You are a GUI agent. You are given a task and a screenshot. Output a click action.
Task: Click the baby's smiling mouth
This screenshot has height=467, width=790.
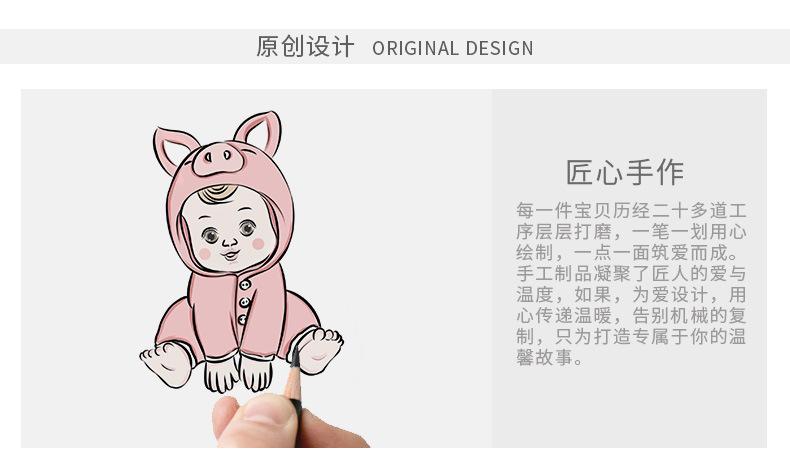pos(231,254)
